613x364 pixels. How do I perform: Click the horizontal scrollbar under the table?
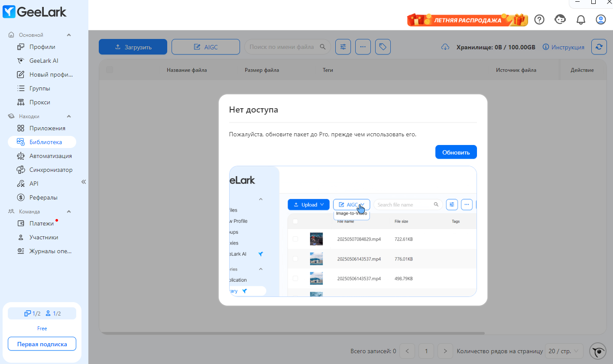pos(292,333)
